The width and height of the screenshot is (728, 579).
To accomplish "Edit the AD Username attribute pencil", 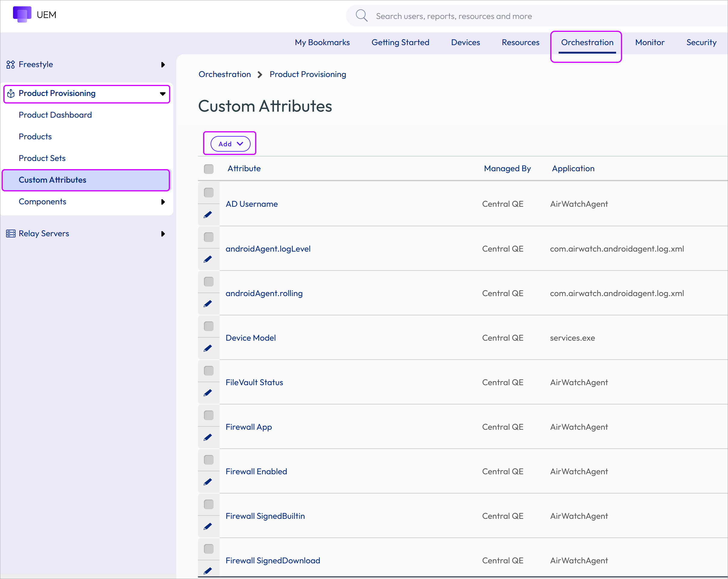I will 208,215.
